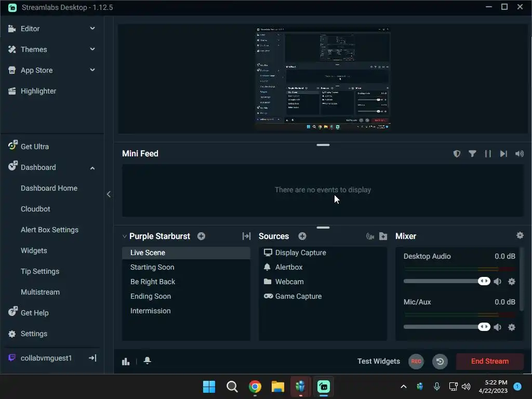Add a new scene with plus icon
This screenshot has height=399, width=532.
point(201,236)
